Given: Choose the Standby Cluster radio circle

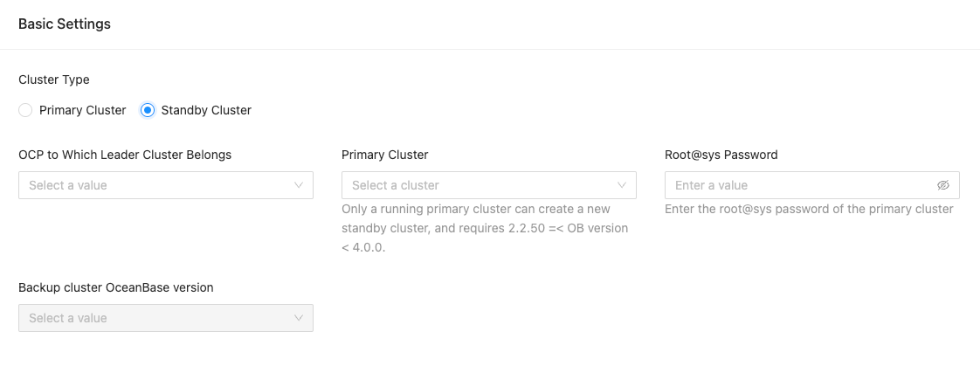Looking at the screenshot, I should pyautogui.click(x=148, y=110).
